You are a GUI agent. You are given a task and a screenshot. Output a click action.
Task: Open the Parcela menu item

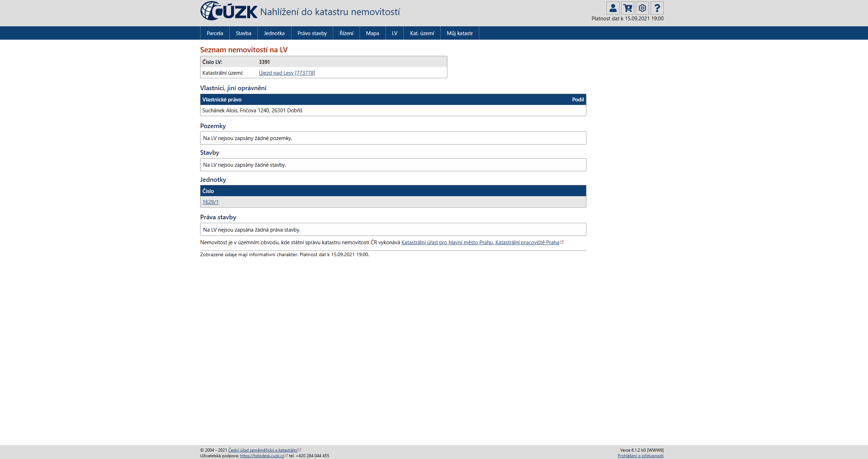tap(215, 33)
